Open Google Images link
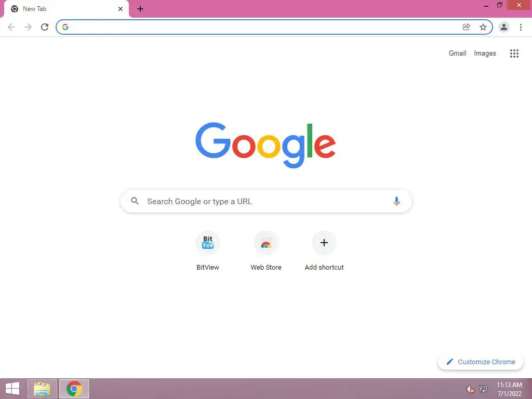532x399 pixels. click(x=485, y=54)
